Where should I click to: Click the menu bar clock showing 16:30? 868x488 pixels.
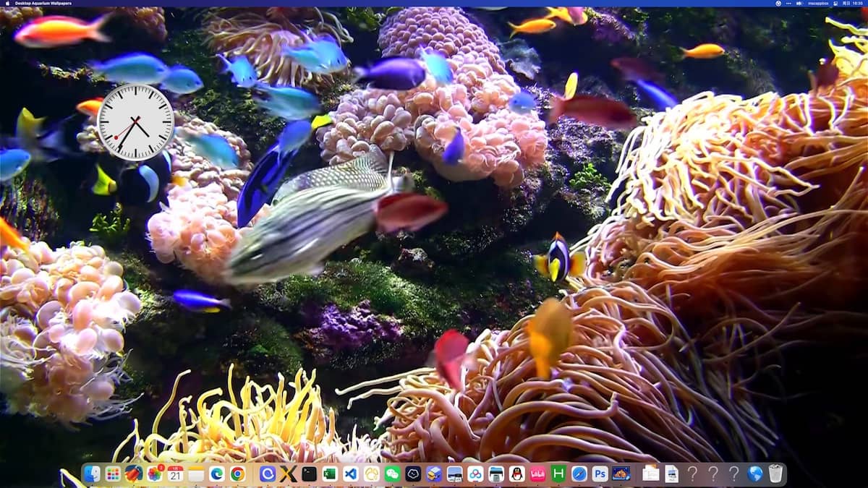[857, 4]
